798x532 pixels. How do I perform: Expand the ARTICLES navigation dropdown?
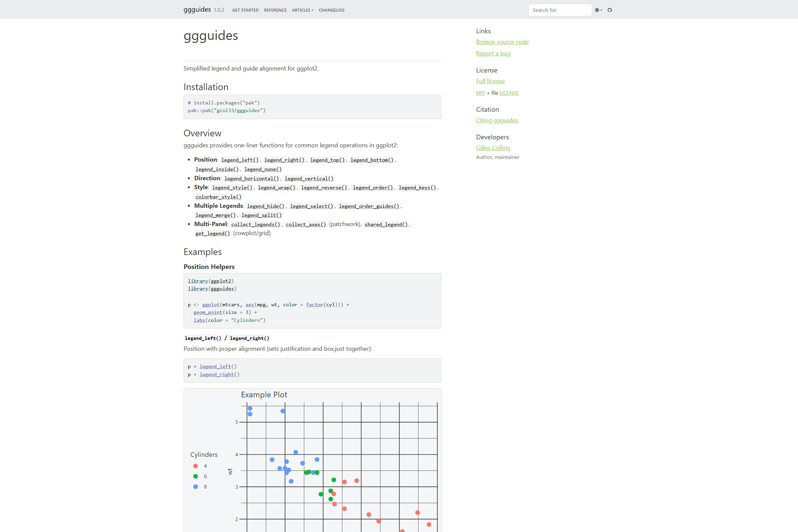click(x=302, y=10)
